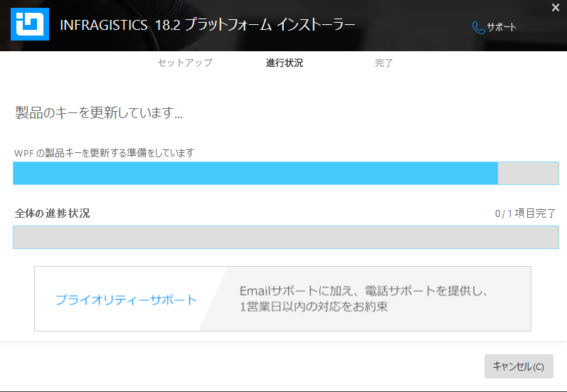Click the overall progress bar
Viewport: 567px width, 392px height.
[x=286, y=237]
